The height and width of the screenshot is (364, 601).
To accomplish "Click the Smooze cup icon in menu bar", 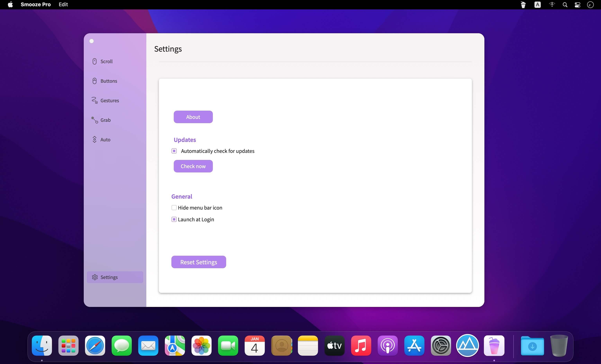I will click(x=523, y=5).
